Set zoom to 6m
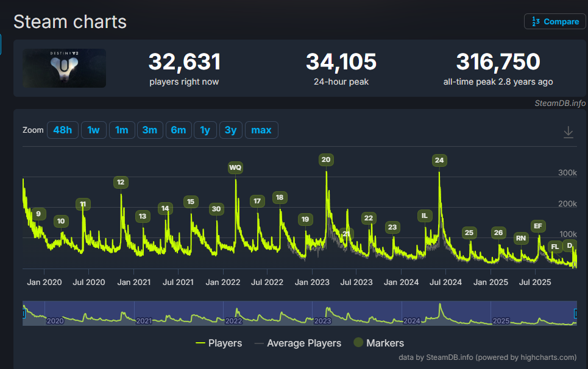This screenshot has height=369, width=588. [179, 130]
